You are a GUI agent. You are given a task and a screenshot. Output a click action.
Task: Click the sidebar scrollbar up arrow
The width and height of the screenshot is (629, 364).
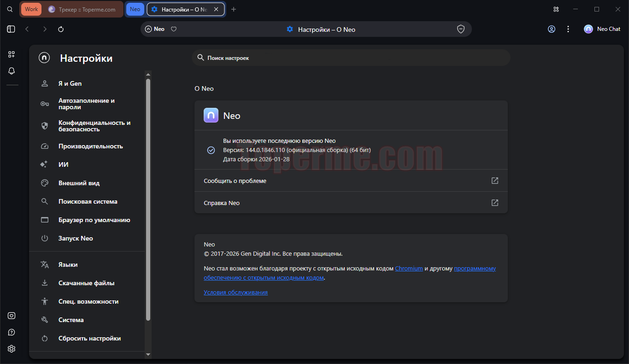coord(148,74)
